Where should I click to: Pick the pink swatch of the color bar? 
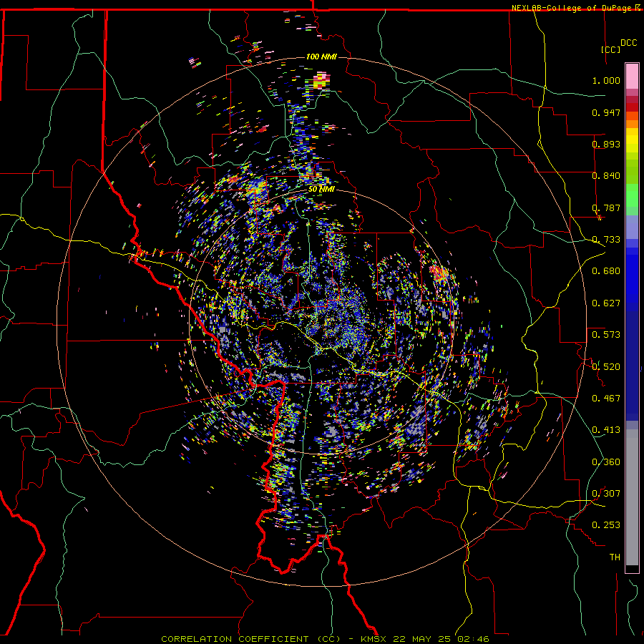click(x=632, y=77)
